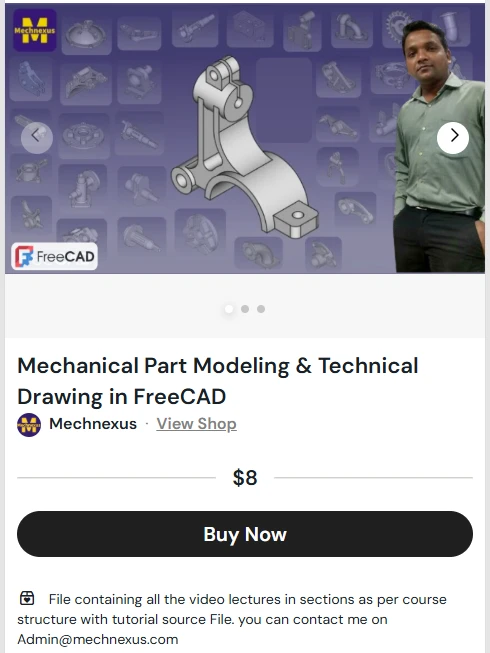Screen dimensions: 490x653
Task: Click the Mechnexus seller name
Action: coord(93,424)
